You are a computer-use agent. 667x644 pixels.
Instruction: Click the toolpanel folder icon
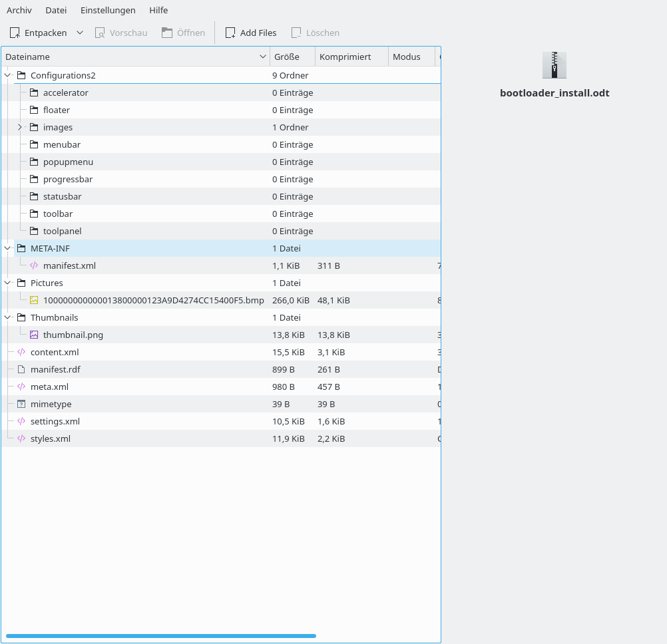tap(34, 231)
